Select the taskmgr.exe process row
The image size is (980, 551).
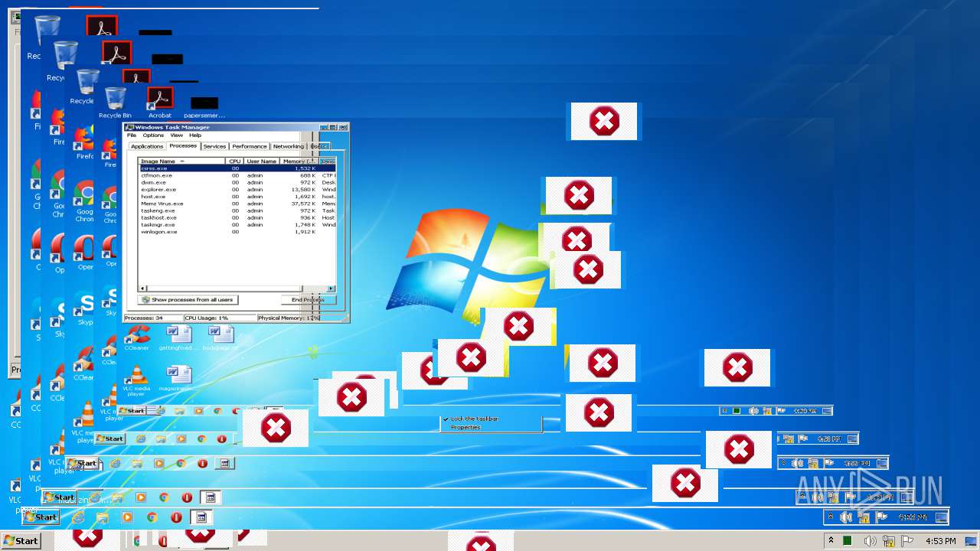click(237, 225)
